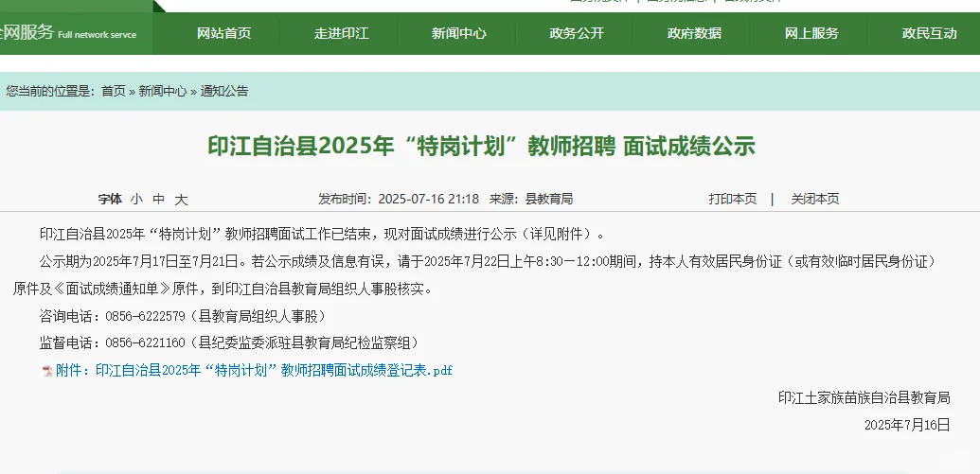Click the 咨询电话 0856-6222579 line
The height and width of the screenshot is (474, 980).
[x=183, y=316]
